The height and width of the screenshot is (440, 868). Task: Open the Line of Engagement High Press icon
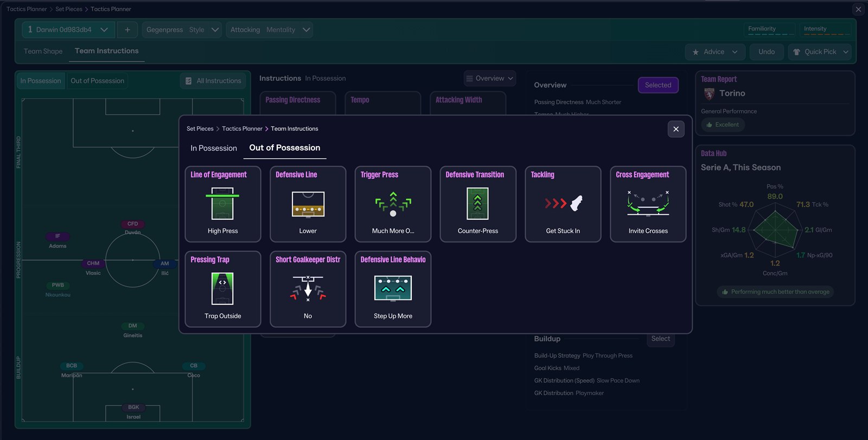click(222, 203)
